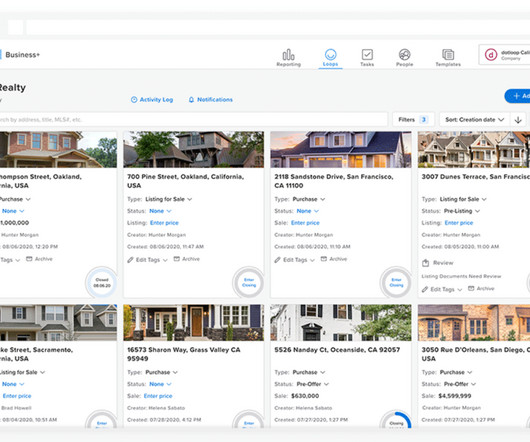Expand Pre-Listing status for 3007 Dunes Terrace
The height and width of the screenshot is (442, 530).
pyautogui.click(x=462, y=211)
